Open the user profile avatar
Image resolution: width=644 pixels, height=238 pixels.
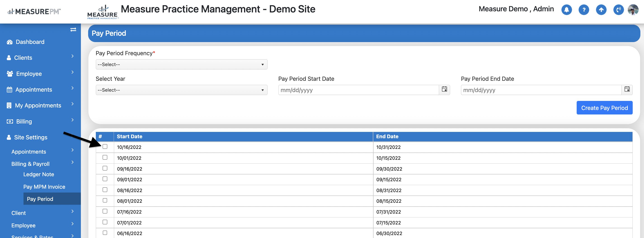tap(633, 10)
